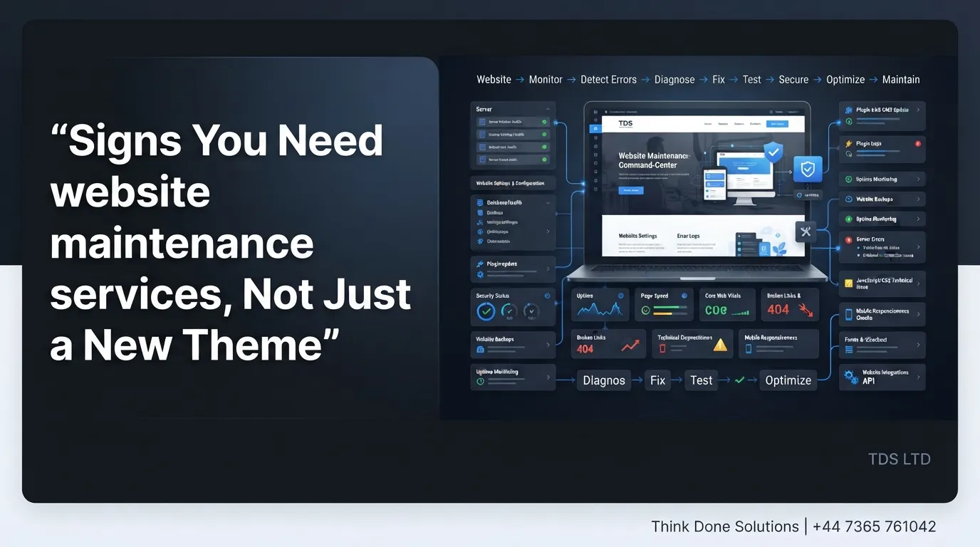Jump to the Maintain workflow step

tap(901, 80)
